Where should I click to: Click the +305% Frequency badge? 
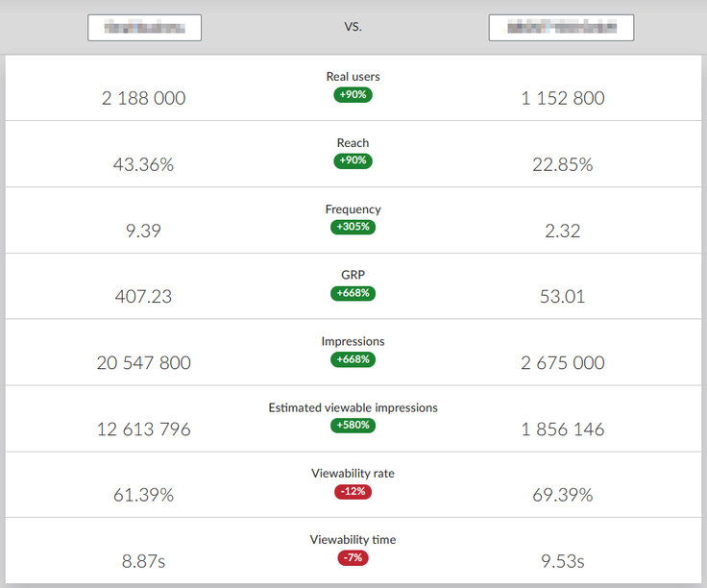click(x=353, y=227)
